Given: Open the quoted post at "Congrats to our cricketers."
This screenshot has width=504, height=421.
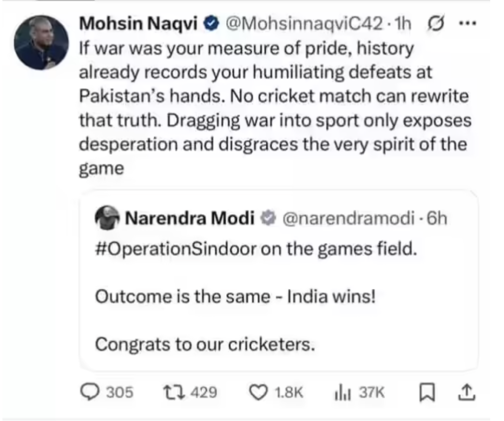Looking at the screenshot, I should pyautogui.click(x=204, y=344).
